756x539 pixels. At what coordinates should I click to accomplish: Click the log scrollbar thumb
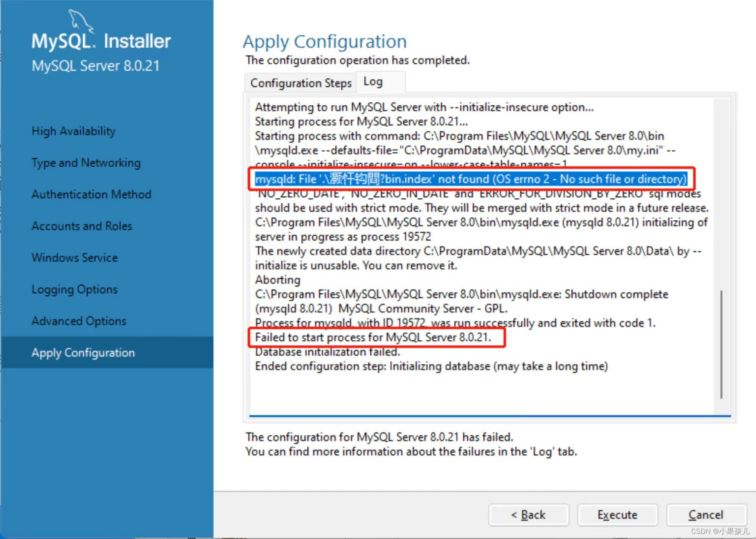[x=721, y=345]
